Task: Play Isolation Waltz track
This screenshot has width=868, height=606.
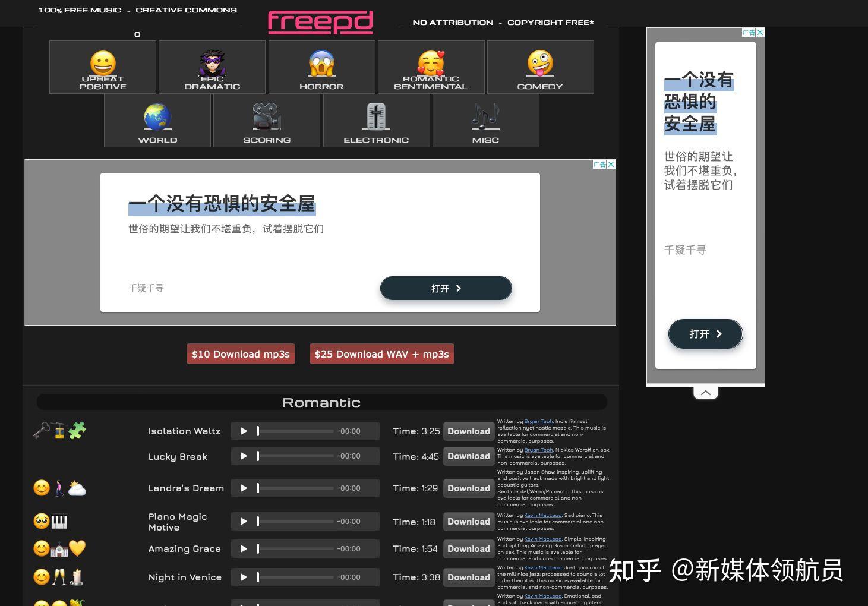Action: (x=244, y=431)
